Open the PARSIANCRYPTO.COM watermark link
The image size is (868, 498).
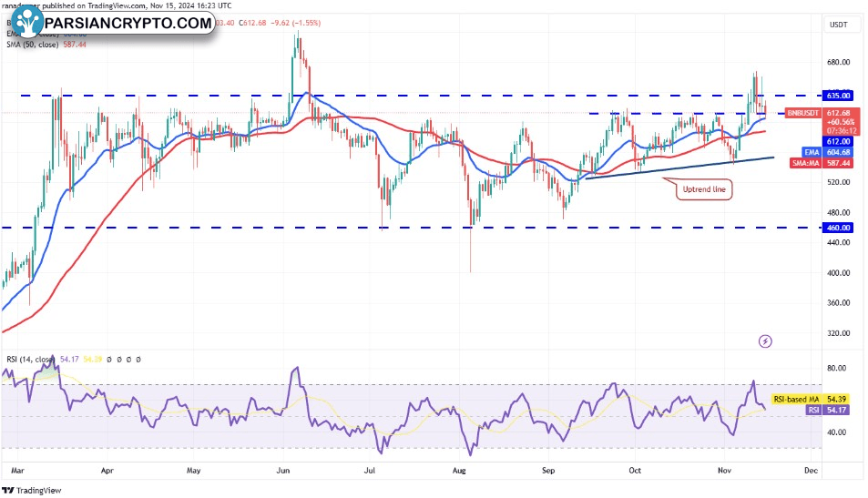(128, 24)
